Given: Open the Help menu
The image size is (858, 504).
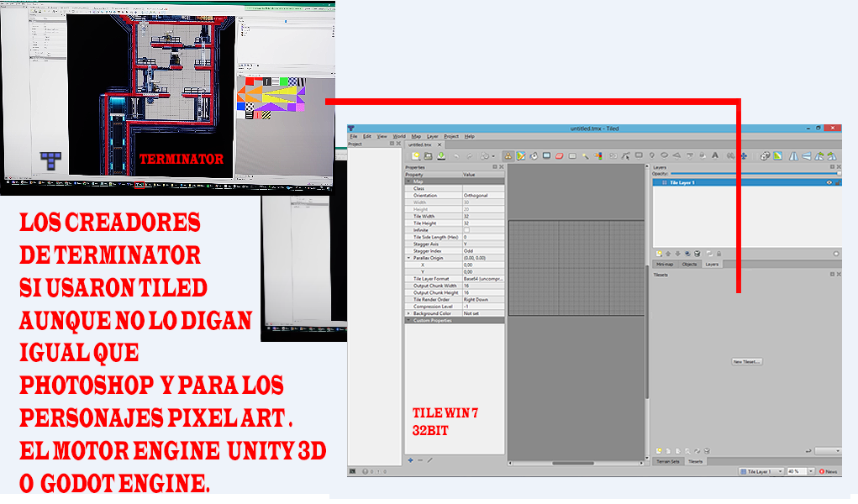Looking at the screenshot, I should click(x=470, y=136).
